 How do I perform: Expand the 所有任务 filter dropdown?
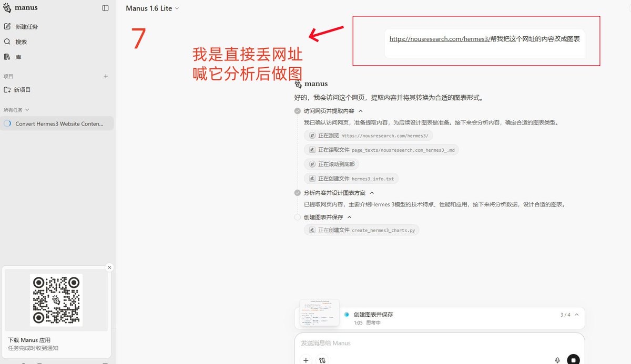[x=16, y=110]
